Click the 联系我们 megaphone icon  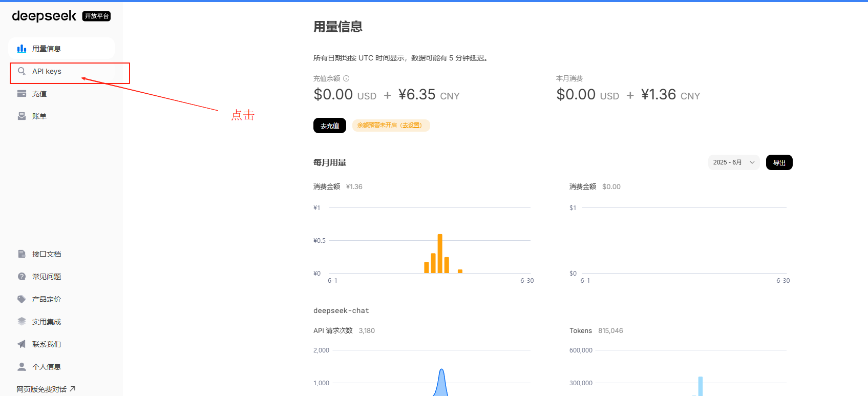click(x=22, y=344)
